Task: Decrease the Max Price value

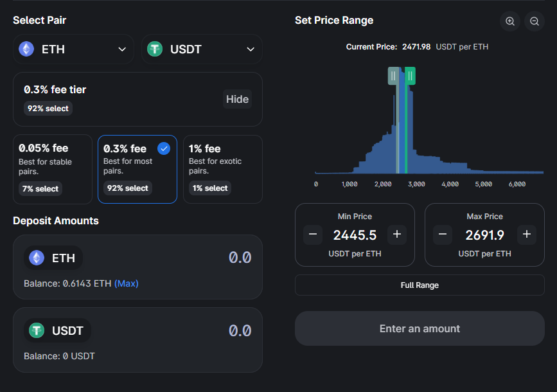Action: (442, 235)
